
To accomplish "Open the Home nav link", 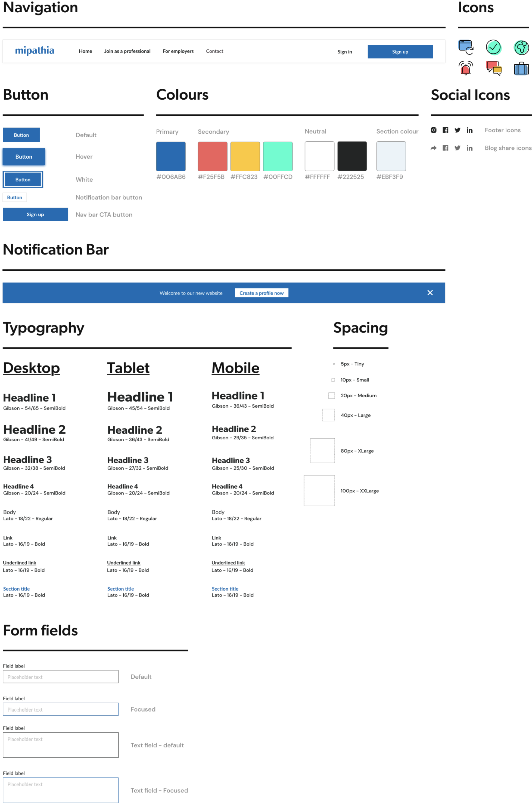I will 85,51.
